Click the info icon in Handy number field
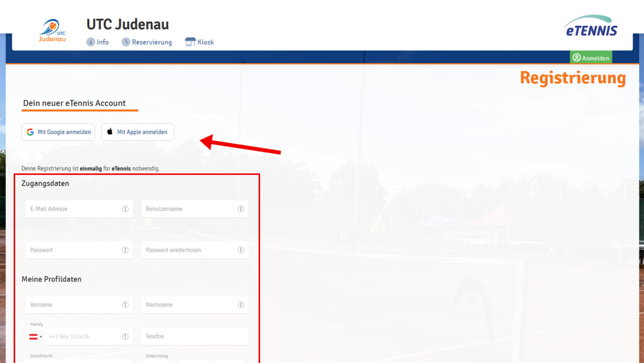Viewport: 644px width, 363px height. tap(125, 337)
